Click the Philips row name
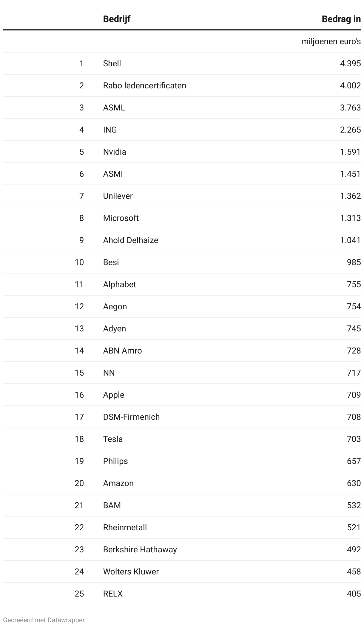Screen dimensions: 364x627 [115, 461]
